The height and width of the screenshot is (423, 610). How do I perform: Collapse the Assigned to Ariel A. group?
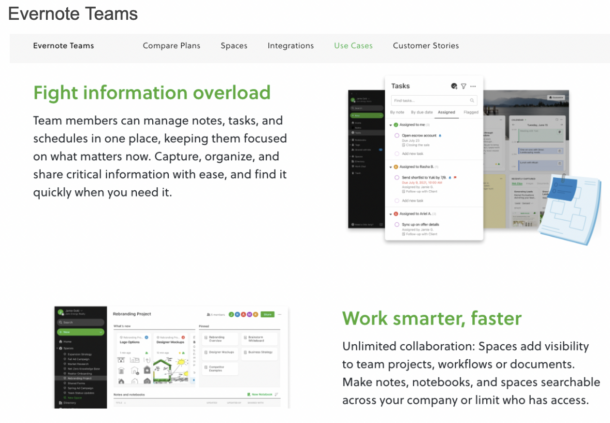click(391, 214)
